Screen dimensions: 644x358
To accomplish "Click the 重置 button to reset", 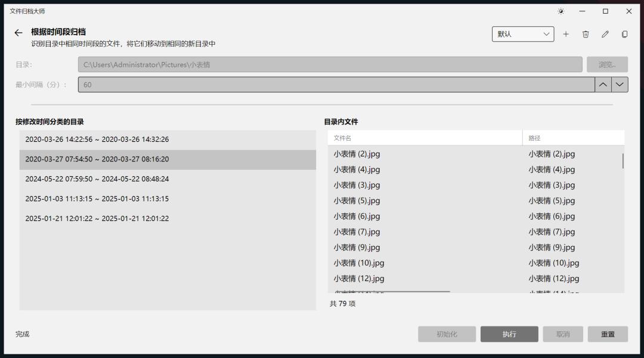I will (608, 334).
